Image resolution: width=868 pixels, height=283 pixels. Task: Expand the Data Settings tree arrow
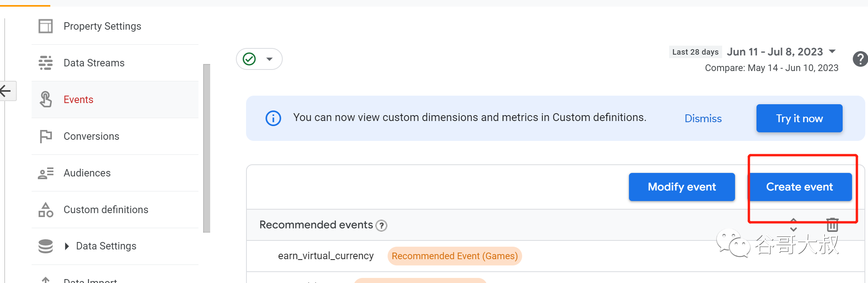67,246
